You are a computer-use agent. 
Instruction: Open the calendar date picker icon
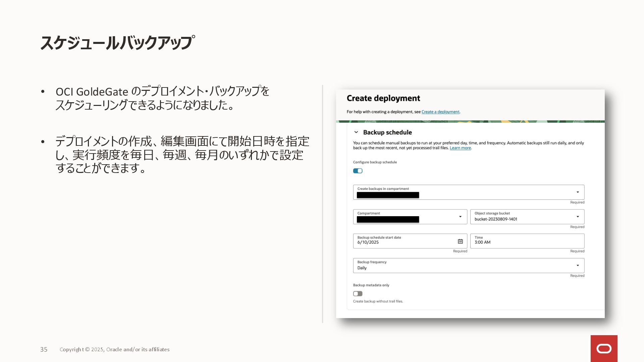[460, 241]
